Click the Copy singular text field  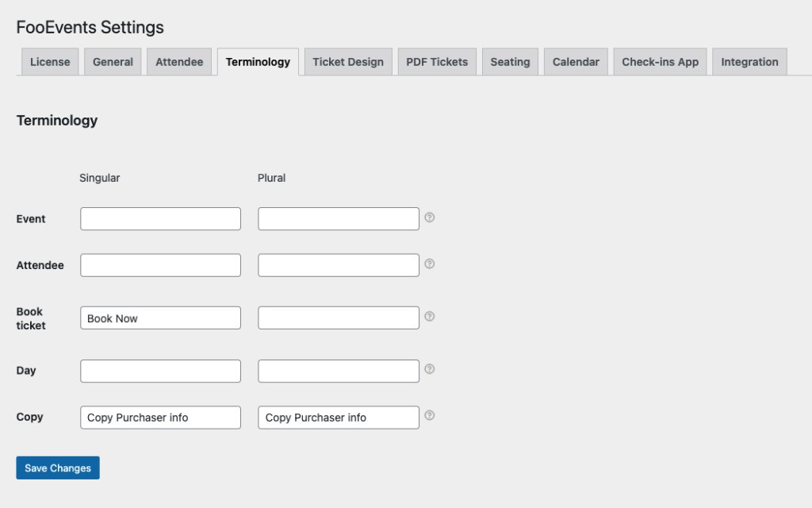[160, 418]
